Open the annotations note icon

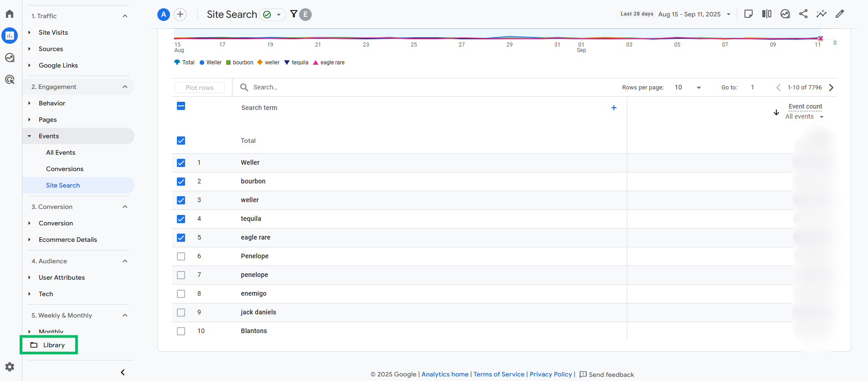(x=748, y=14)
